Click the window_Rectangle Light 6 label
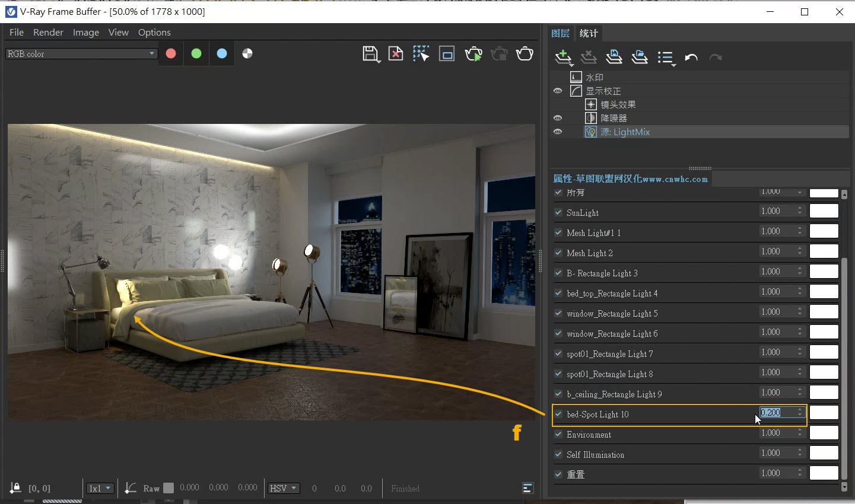This screenshot has width=855, height=504. coord(612,333)
